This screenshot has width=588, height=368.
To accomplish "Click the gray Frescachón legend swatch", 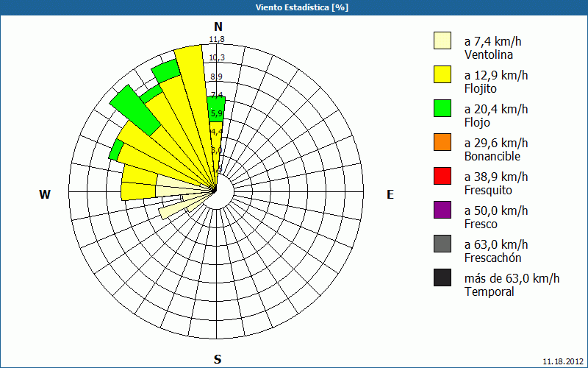I will pos(442,244).
